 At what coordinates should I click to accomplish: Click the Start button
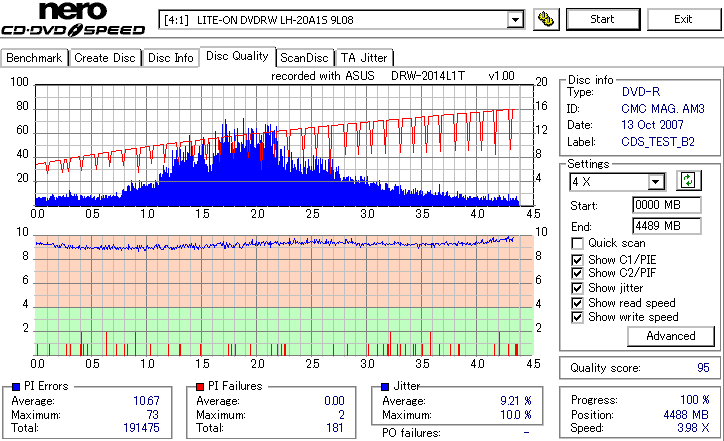point(603,19)
